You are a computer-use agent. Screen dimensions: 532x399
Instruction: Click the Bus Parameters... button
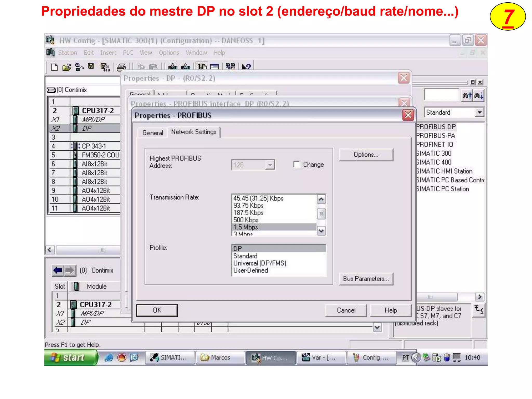click(x=366, y=279)
